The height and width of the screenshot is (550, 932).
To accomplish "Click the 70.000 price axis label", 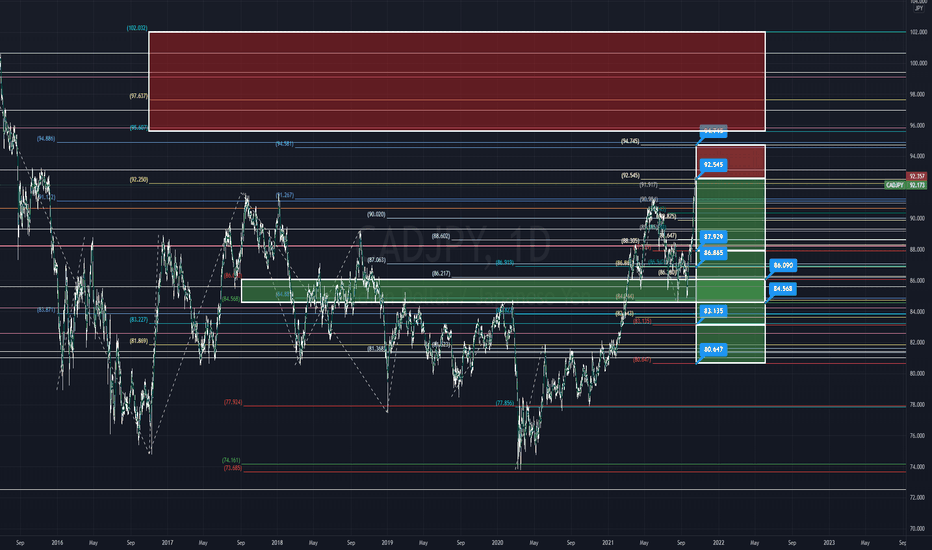I will pyautogui.click(x=918, y=529).
